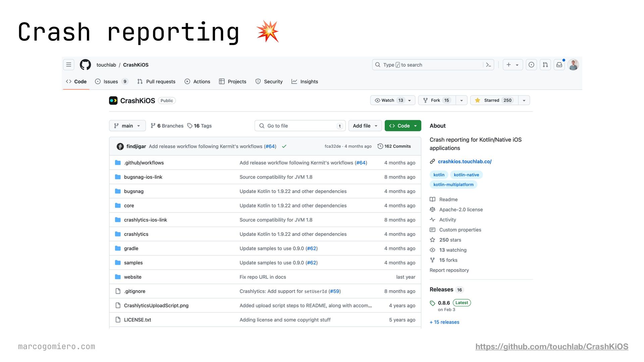
Task: Click the bugsnag-ios-link folder icon
Action: (x=118, y=177)
